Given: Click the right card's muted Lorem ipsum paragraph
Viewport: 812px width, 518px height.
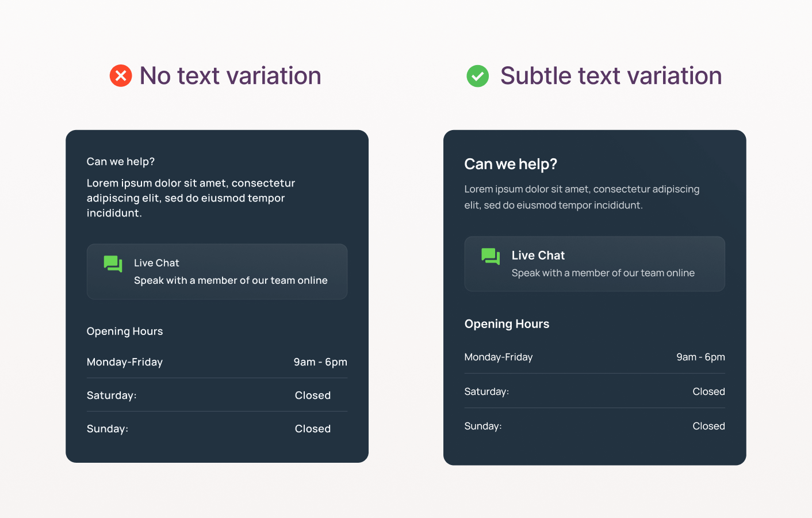Looking at the screenshot, I should [x=581, y=197].
